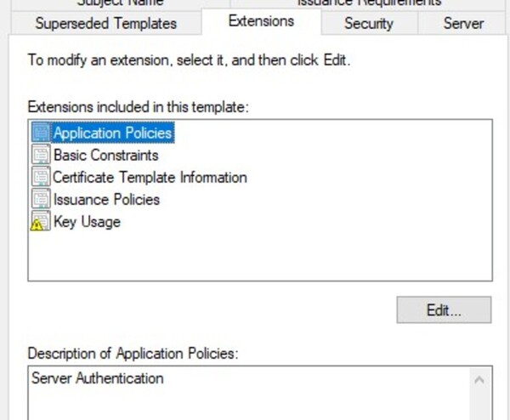Click the icon beside Issuance Policies
Image resolution: width=510 pixels, height=420 pixels.
pyautogui.click(x=40, y=200)
